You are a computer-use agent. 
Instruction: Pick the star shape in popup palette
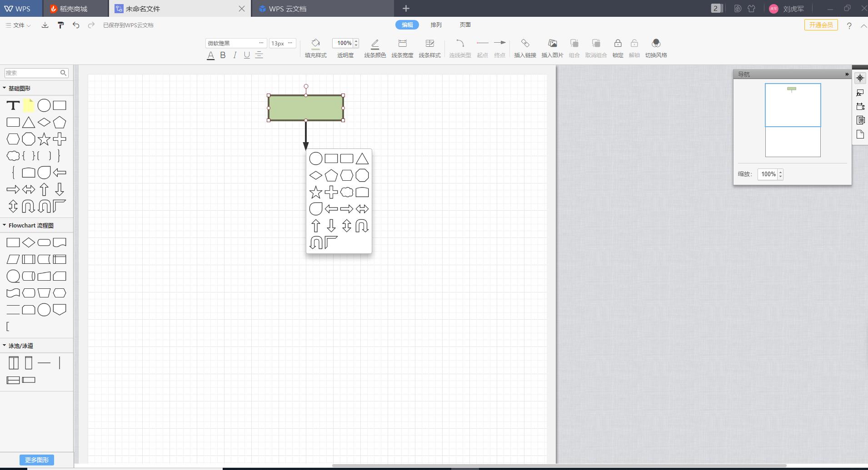tap(315, 193)
